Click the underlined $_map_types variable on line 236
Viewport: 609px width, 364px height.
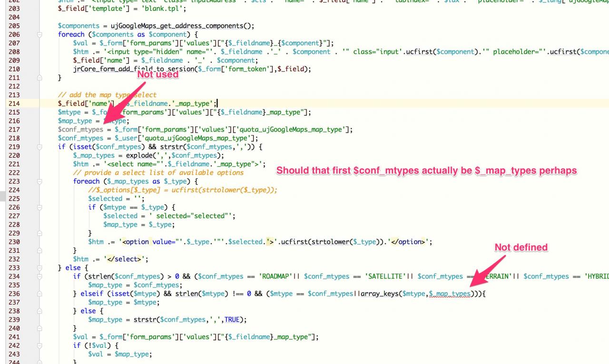coord(449,294)
